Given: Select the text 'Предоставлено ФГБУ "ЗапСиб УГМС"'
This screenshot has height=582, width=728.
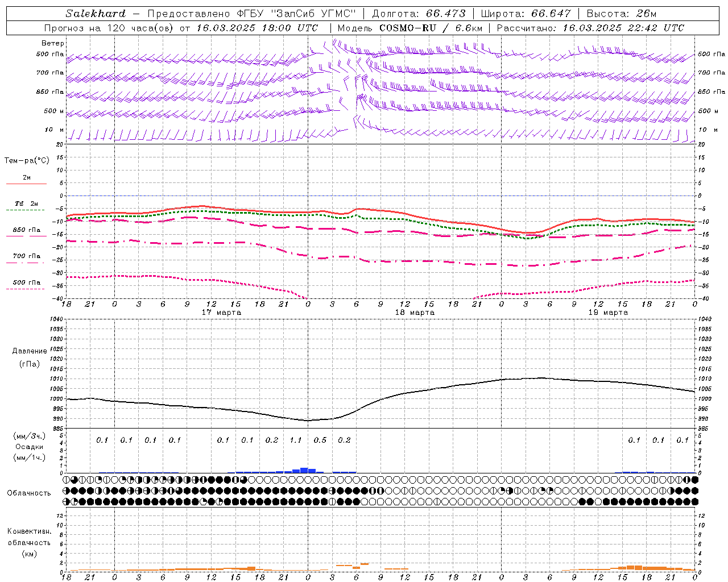Looking at the screenshot, I should (251, 14).
